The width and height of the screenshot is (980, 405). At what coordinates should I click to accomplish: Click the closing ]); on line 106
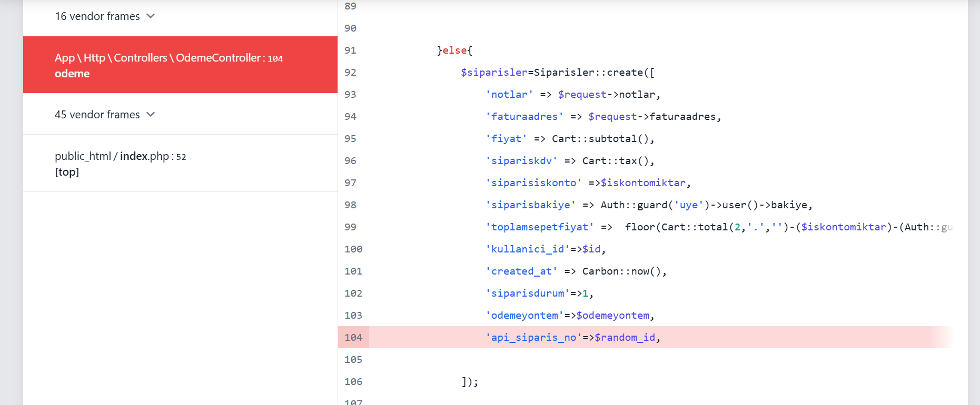[470, 381]
